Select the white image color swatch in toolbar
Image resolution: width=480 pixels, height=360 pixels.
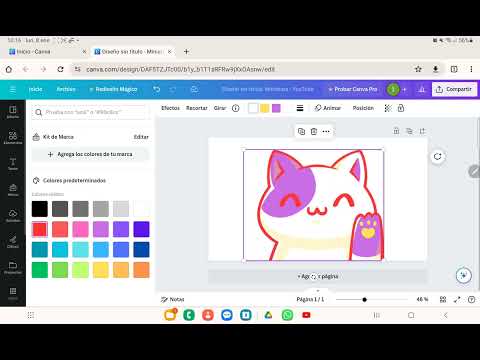(253, 108)
